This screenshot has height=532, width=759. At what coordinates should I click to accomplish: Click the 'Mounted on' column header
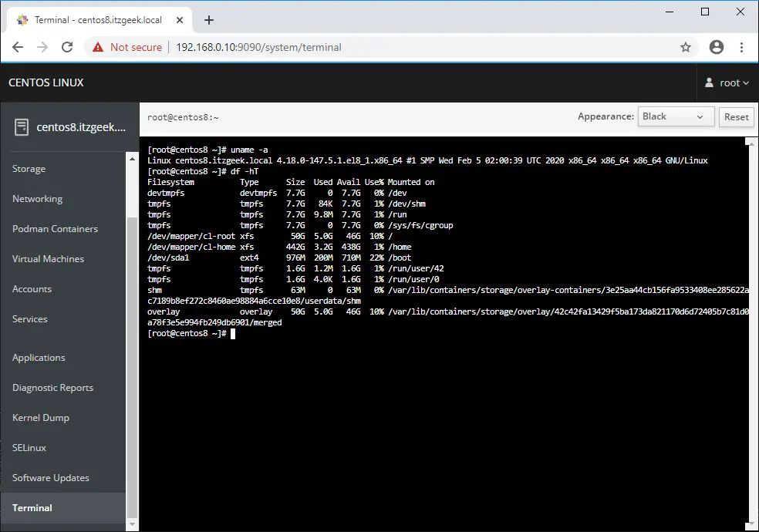tap(411, 182)
